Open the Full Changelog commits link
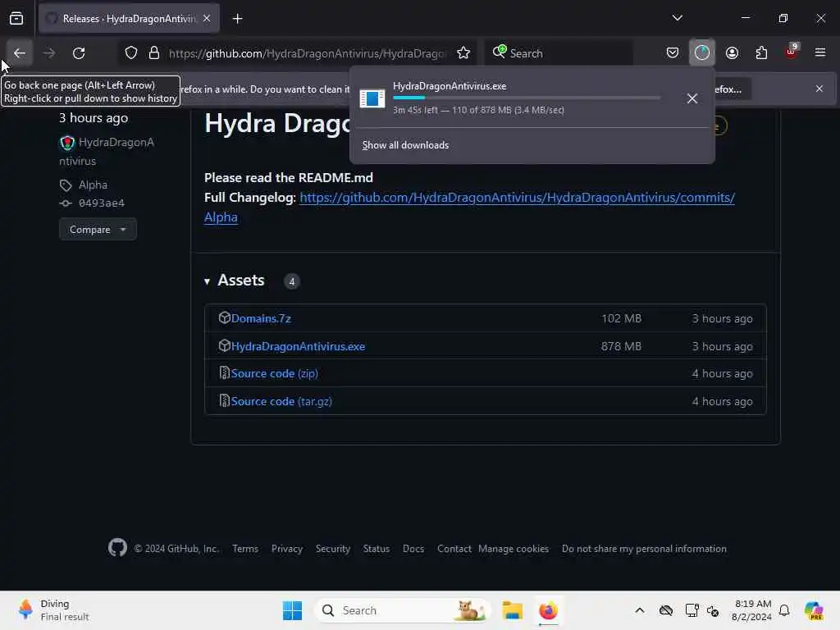 (469, 208)
